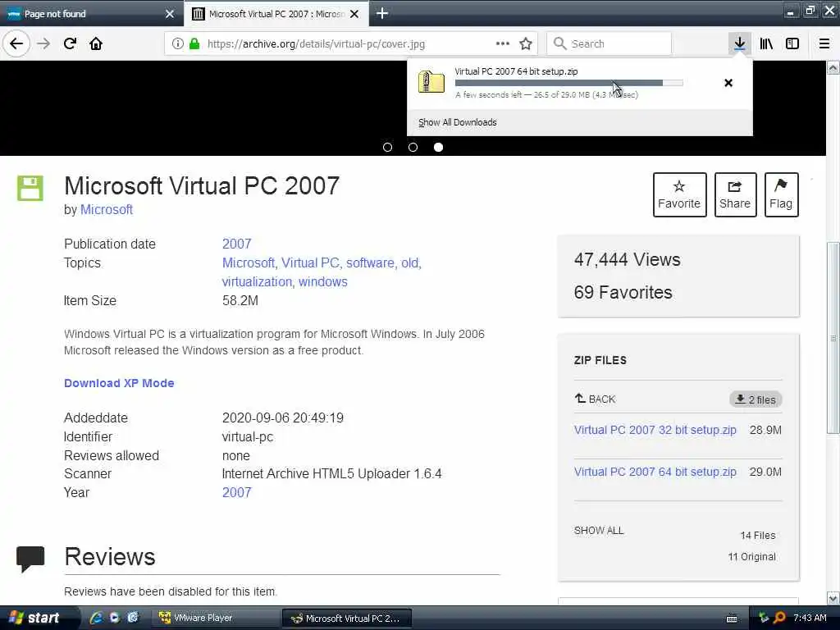
Task: Click the Download XP Mode link
Action: click(119, 383)
